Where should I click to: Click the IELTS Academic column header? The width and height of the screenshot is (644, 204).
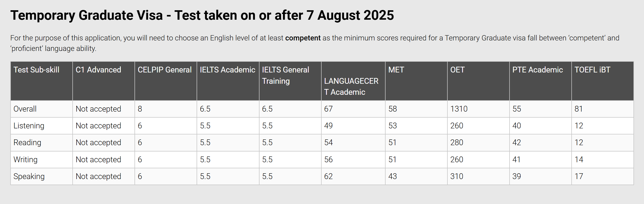click(228, 70)
